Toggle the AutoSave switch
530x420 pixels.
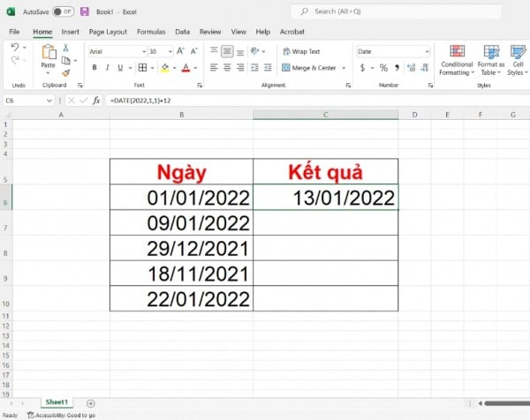click(x=64, y=11)
